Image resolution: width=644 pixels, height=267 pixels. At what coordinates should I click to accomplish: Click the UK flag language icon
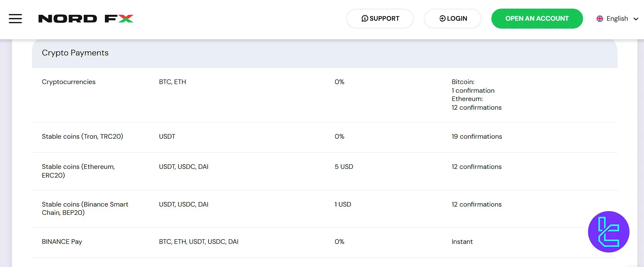pos(600,19)
